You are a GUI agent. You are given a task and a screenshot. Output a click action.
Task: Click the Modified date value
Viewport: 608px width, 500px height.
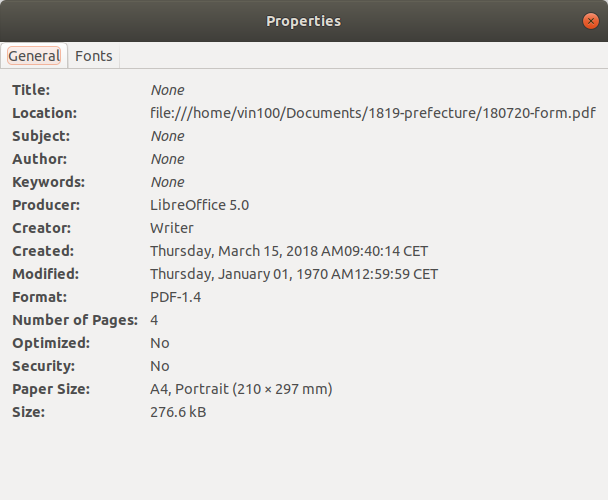click(x=293, y=274)
